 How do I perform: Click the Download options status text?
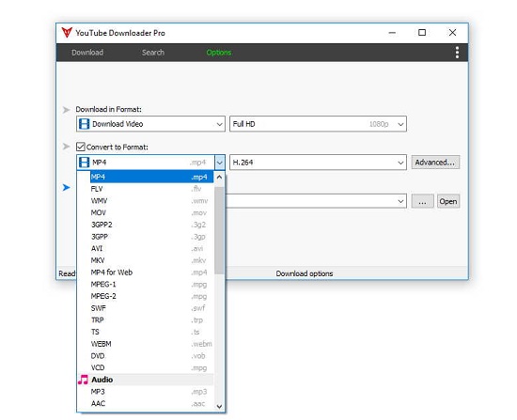click(x=305, y=273)
